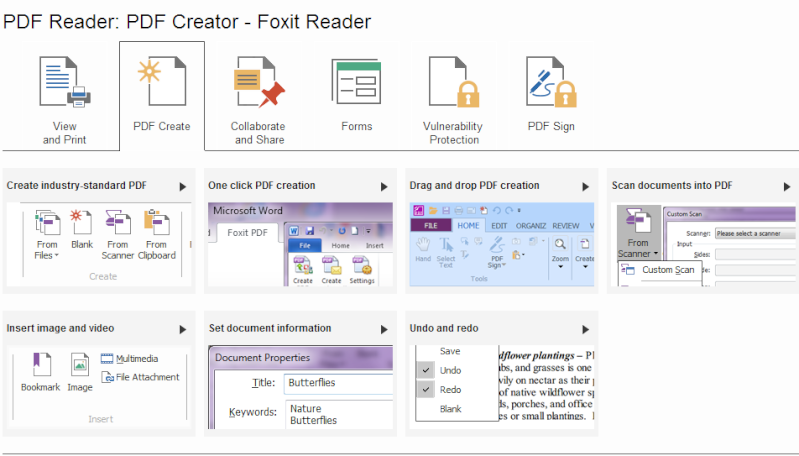Image resolution: width=799 pixels, height=456 pixels.
Task: Click the save quick-access icon
Action: tap(446, 210)
